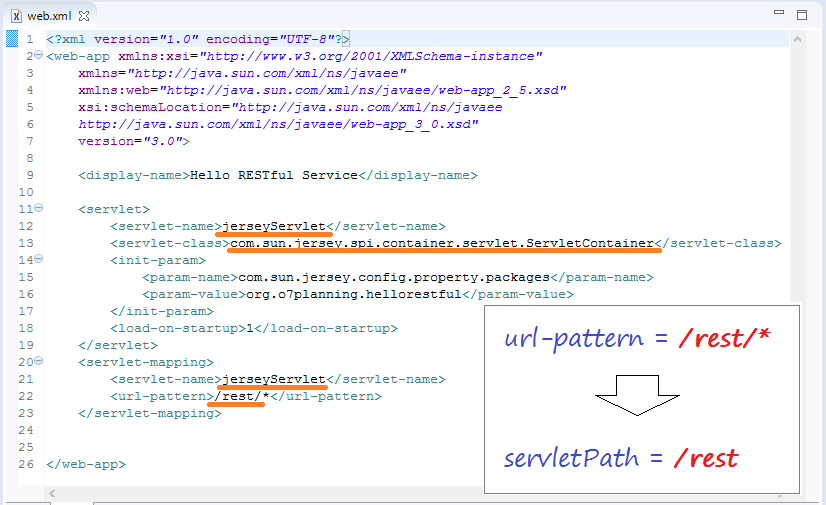Click the load-on-startup value on line 18

pos(250,329)
